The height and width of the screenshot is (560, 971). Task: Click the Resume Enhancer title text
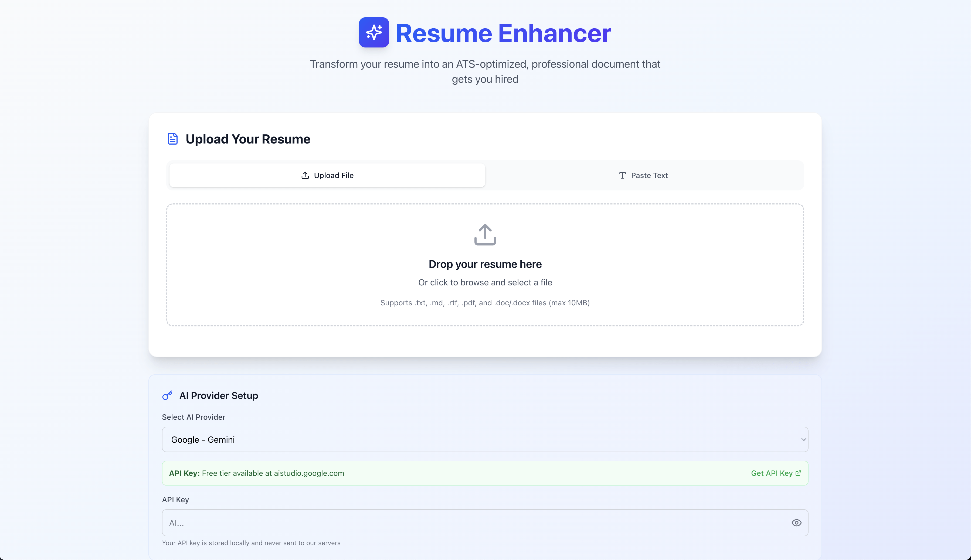pos(503,33)
